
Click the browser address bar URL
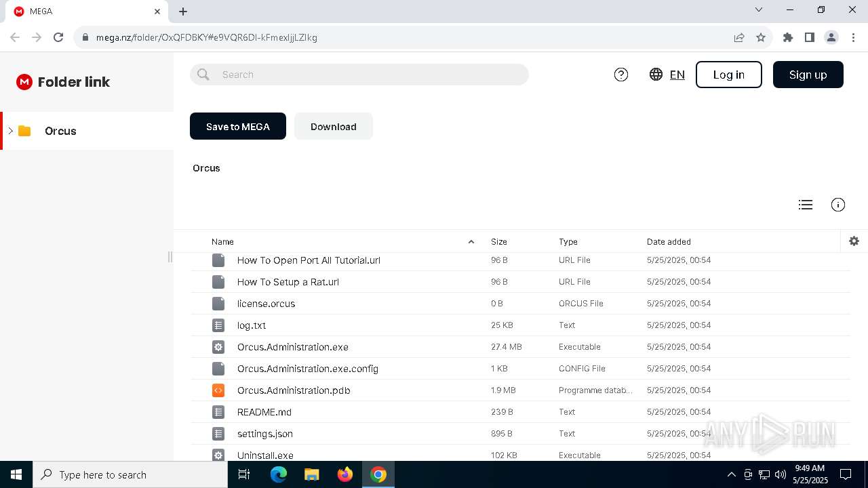(x=207, y=37)
